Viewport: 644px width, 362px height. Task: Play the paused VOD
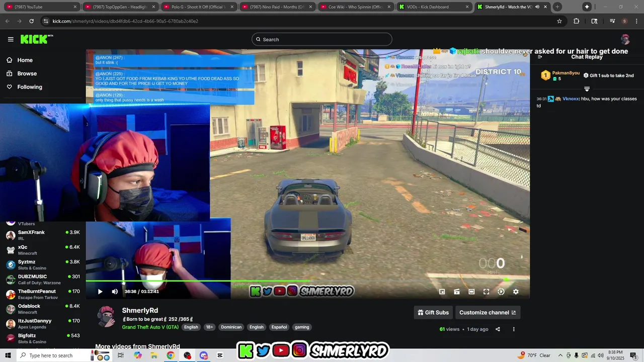coord(100,292)
